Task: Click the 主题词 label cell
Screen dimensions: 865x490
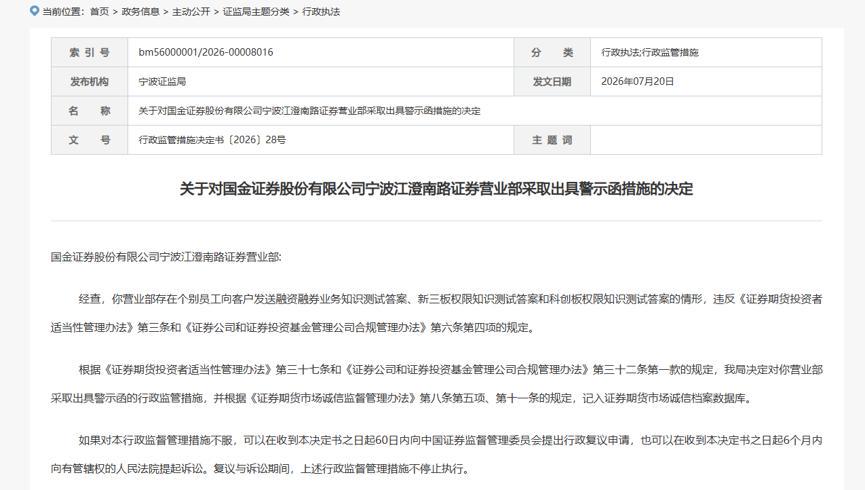Action: 552,140
